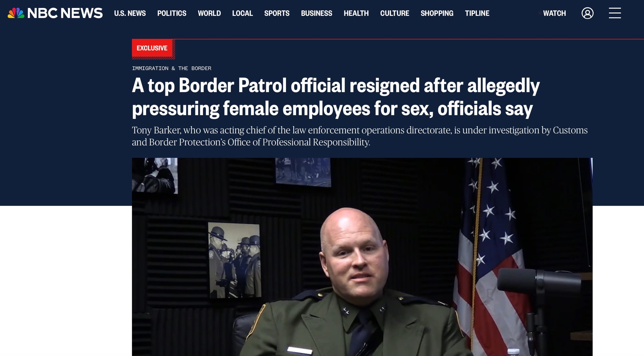644x356 pixels.
Task: Click the Watch live button
Action: [553, 13]
